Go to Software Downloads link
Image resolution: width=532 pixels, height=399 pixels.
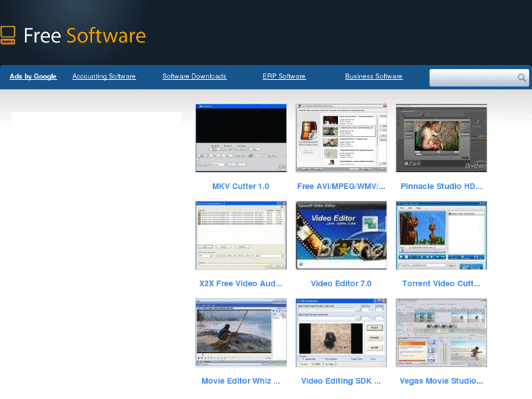(x=194, y=76)
